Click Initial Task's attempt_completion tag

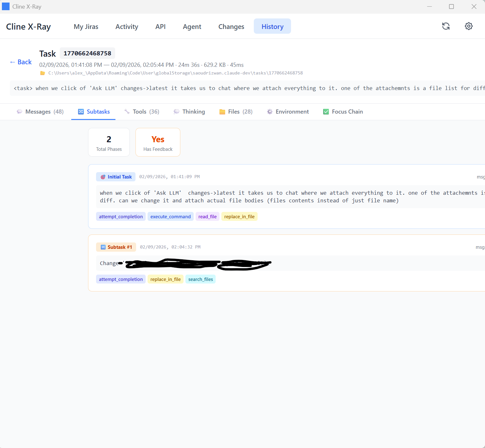coord(121,217)
